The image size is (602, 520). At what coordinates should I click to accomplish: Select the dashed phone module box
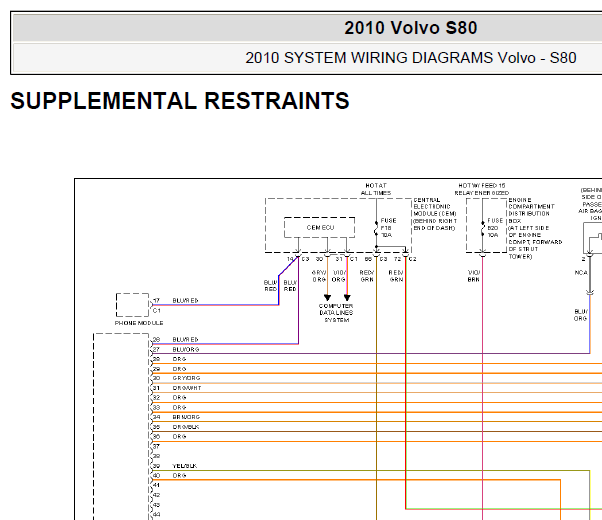pos(132,305)
